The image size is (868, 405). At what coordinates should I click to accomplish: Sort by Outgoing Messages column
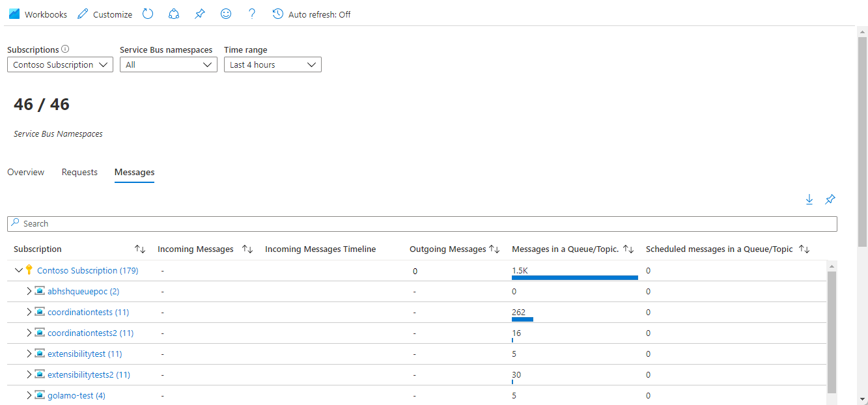pos(494,249)
